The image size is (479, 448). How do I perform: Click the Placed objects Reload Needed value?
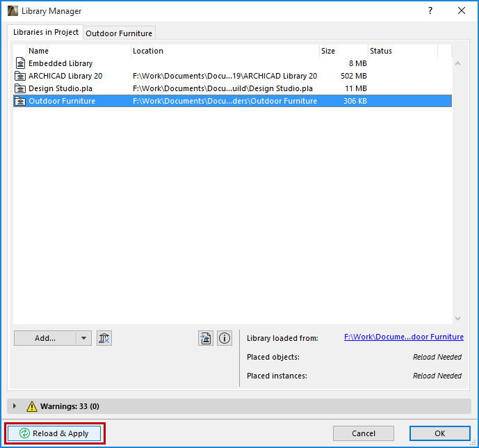tap(437, 357)
